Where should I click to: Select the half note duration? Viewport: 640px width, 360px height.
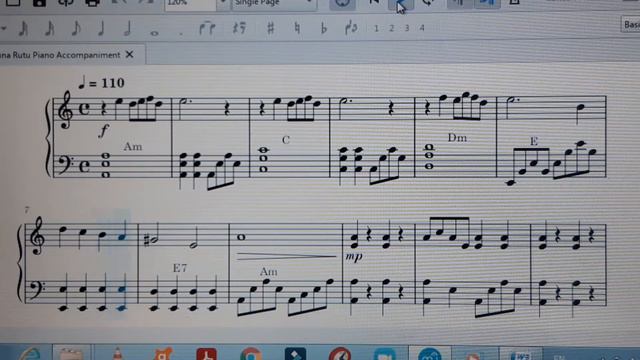coord(128,29)
